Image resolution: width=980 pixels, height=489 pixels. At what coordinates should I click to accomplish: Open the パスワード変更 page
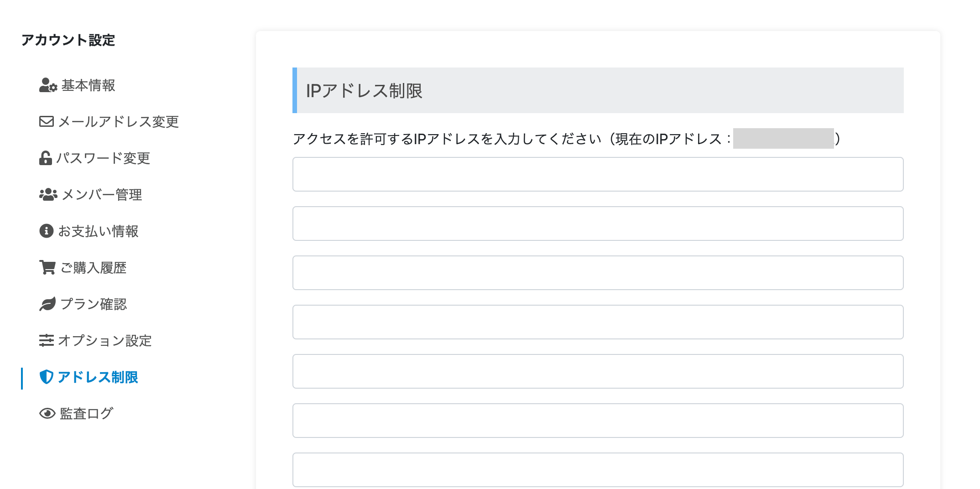tap(103, 158)
